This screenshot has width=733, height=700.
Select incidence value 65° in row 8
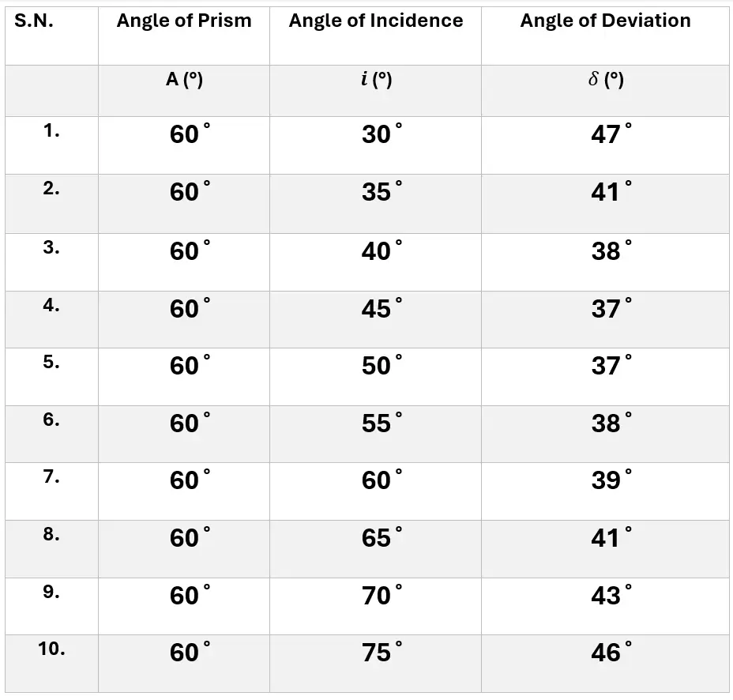tap(382, 537)
